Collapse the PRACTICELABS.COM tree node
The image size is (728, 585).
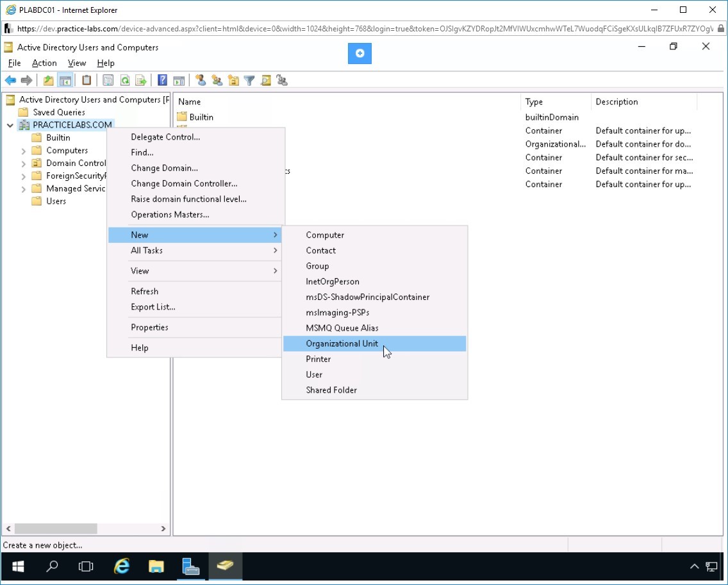[x=10, y=125]
